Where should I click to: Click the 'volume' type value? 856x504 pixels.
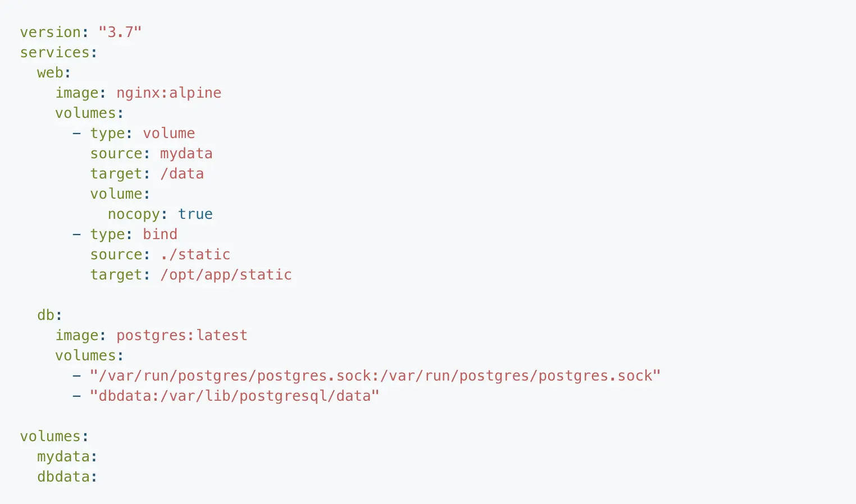[x=169, y=133]
